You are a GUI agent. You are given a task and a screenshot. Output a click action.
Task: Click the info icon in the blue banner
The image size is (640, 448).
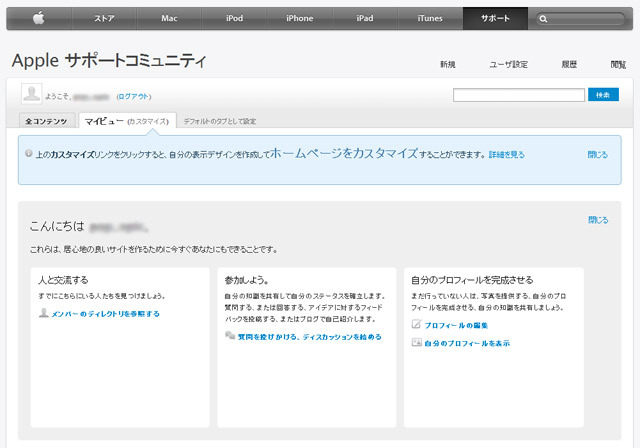tap(29, 153)
